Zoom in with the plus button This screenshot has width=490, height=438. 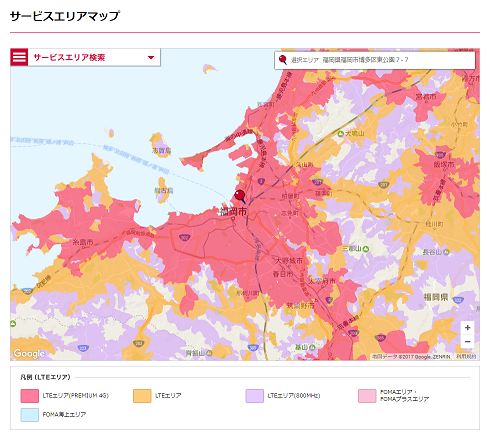467,328
